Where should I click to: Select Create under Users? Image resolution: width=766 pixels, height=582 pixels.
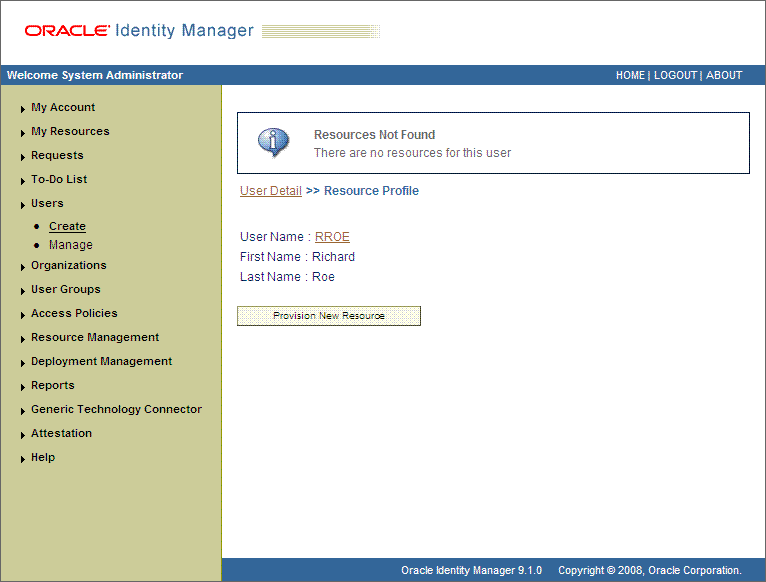[x=67, y=226]
